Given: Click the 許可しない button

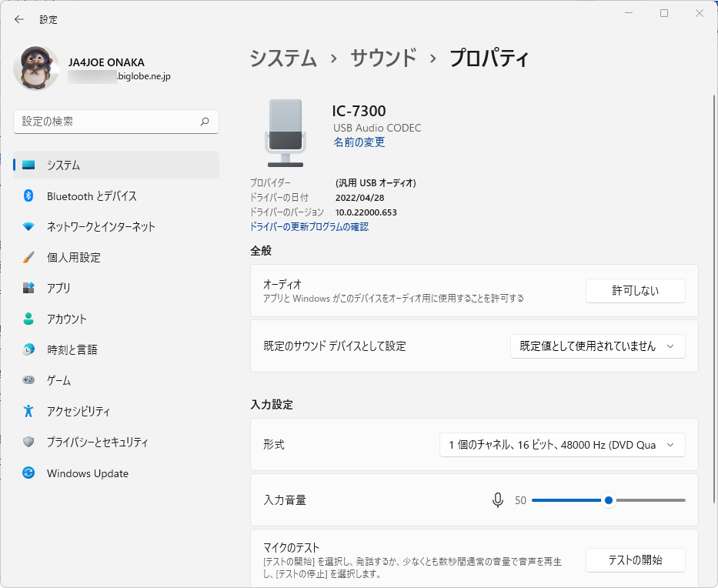Looking at the screenshot, I should pyautogui.click(x=635, y=290).
